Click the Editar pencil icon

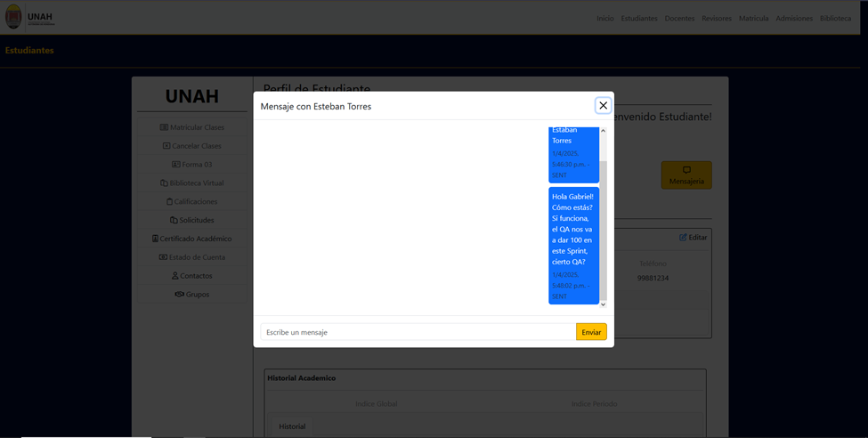click(683, 237)
